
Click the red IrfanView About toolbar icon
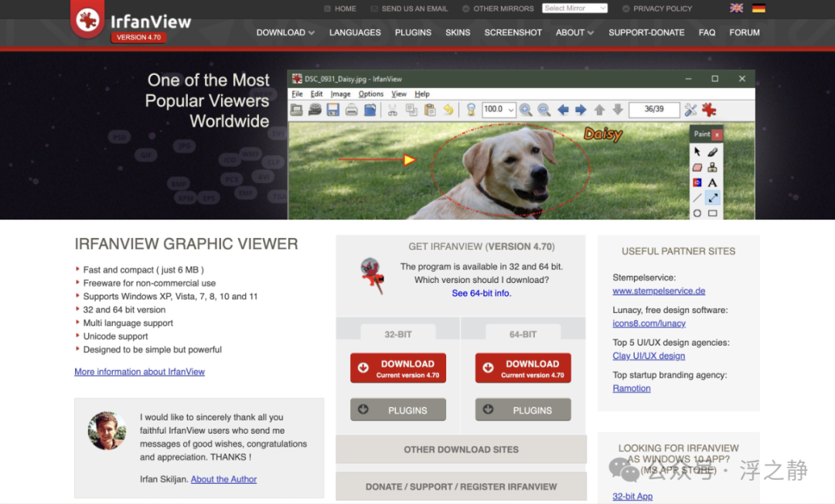709,111
